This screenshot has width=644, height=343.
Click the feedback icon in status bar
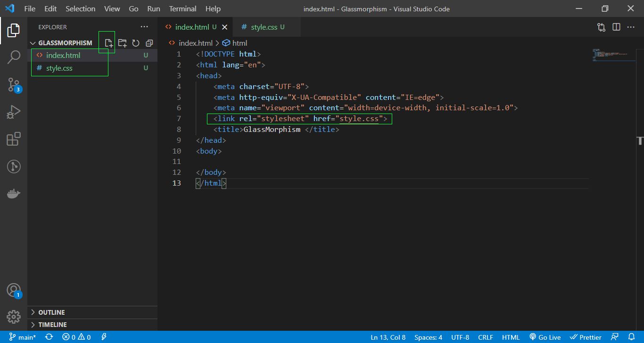(614, 337)
